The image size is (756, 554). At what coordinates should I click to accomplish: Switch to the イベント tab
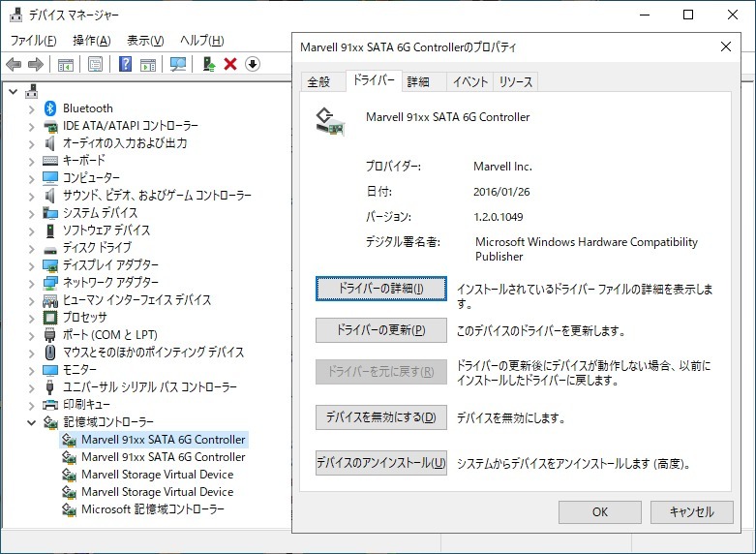[470, 81]
